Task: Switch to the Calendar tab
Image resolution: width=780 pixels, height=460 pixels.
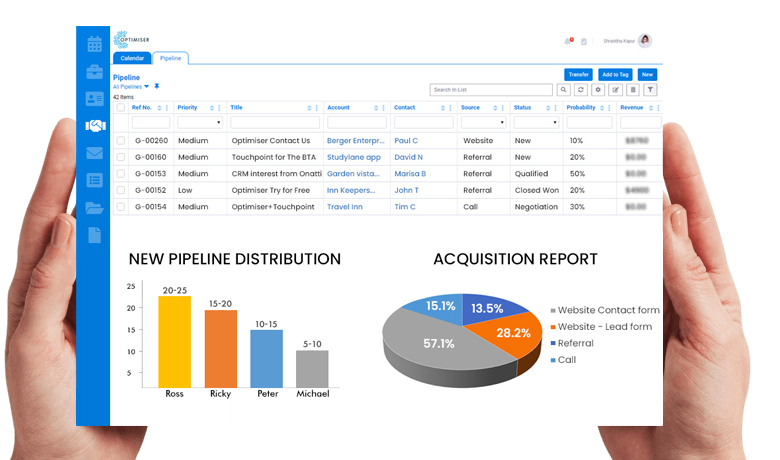Action: pos(133,59)
